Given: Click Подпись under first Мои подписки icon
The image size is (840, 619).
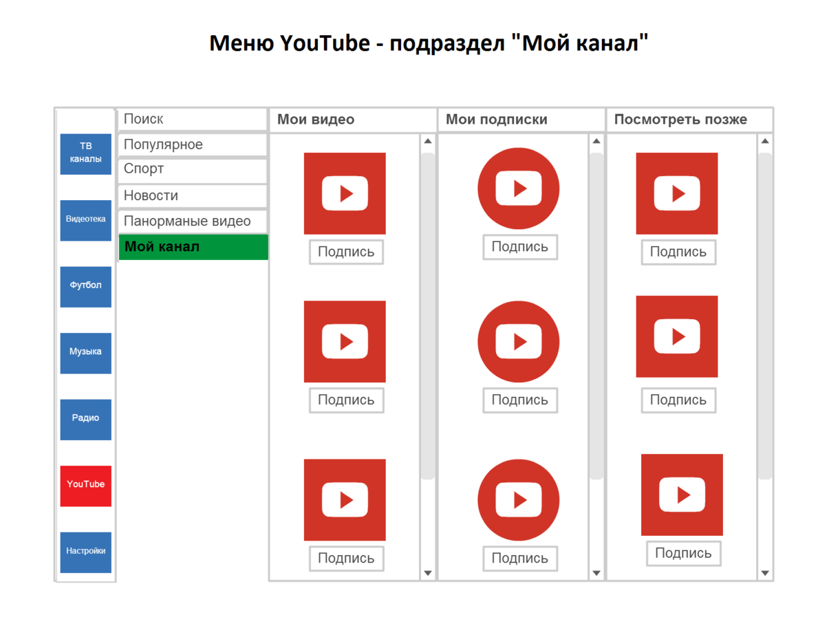Looking at the screenshot, I should point(520,247).
